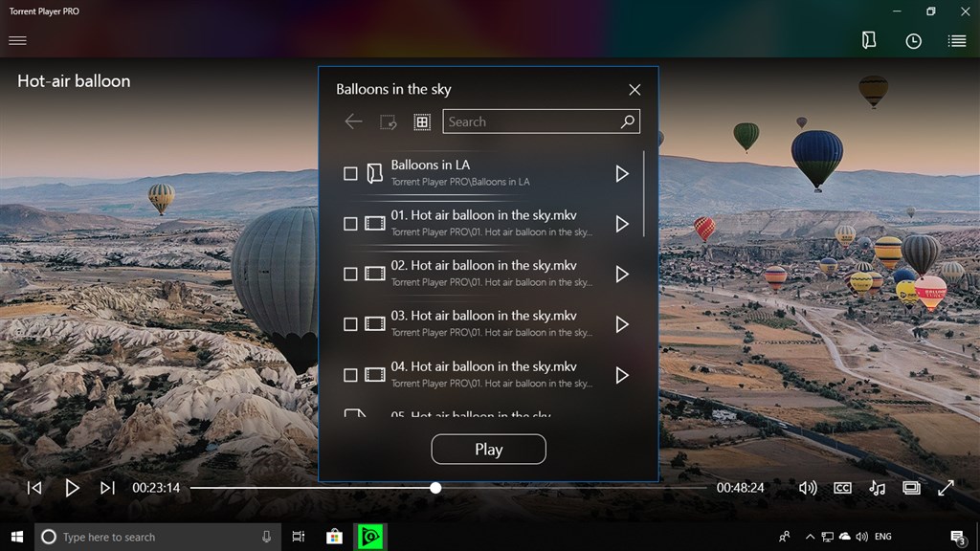
Task: Open the audio track selector
Action: pos(877,488)
